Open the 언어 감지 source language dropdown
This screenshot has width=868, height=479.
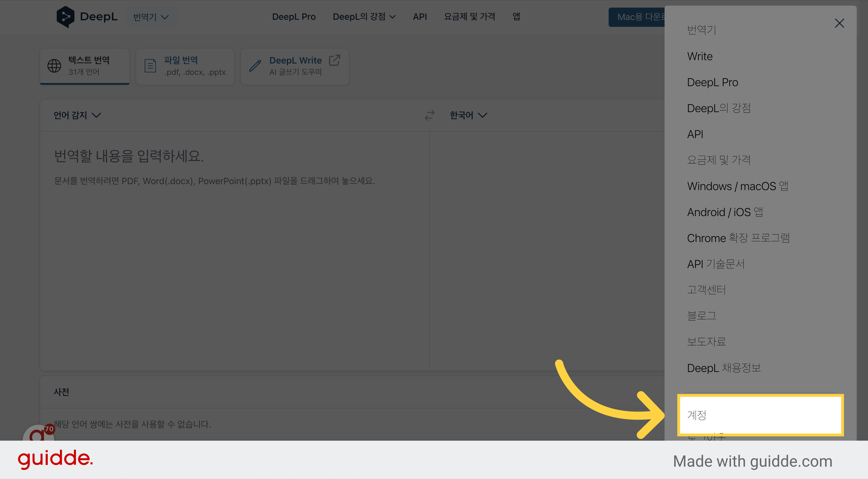77,115
